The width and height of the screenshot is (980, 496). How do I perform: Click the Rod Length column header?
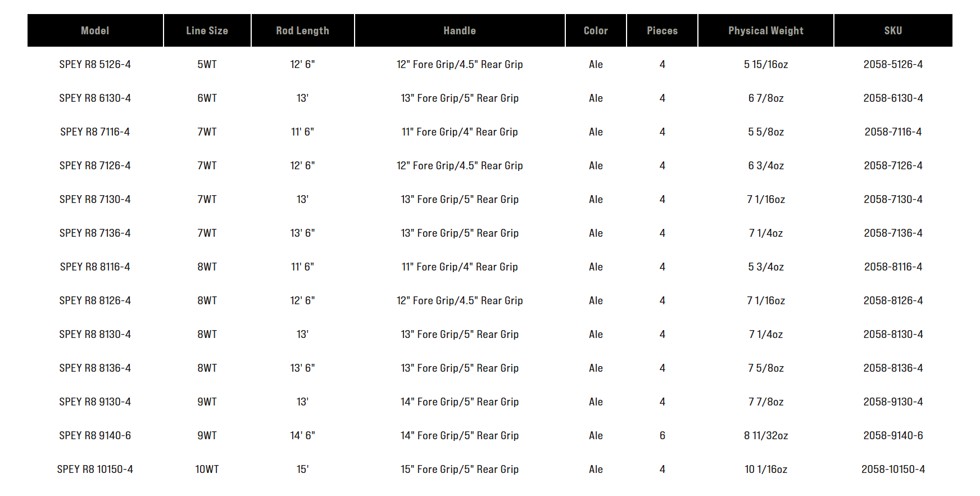pos(302,31)
